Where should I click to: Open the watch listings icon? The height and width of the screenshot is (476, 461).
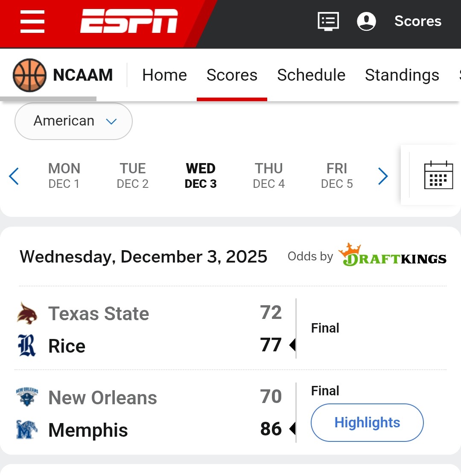tap(328, 21)
